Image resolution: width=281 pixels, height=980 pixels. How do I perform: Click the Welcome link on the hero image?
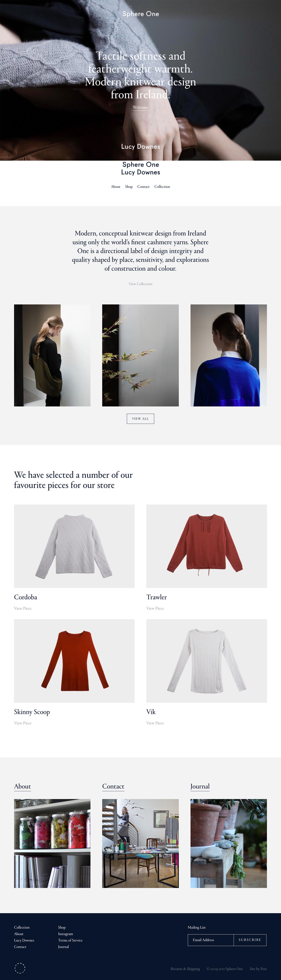(x=140, y=108)
